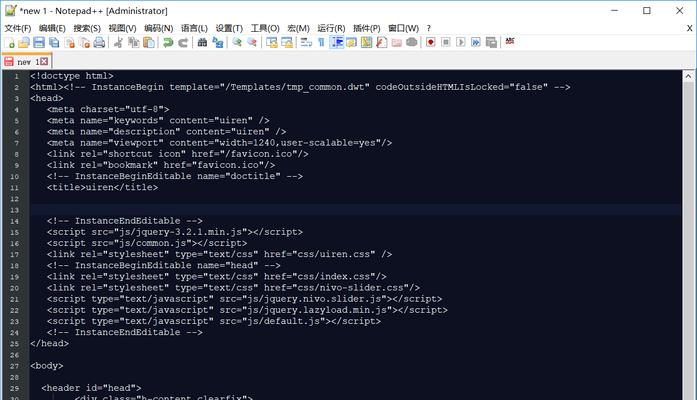Cut selection with the scissors icon
This screenshot has height=400, width=697.
pyautogui.click(x=118, y=43)
